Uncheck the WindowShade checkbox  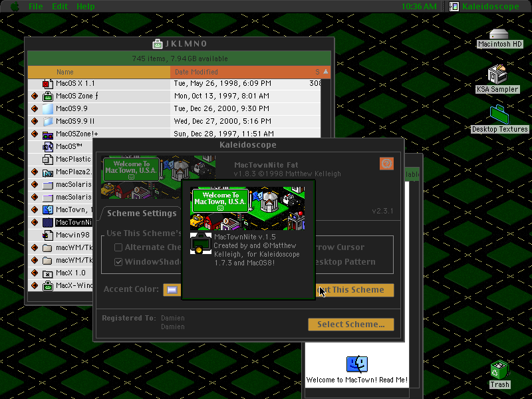pos(118,262)
